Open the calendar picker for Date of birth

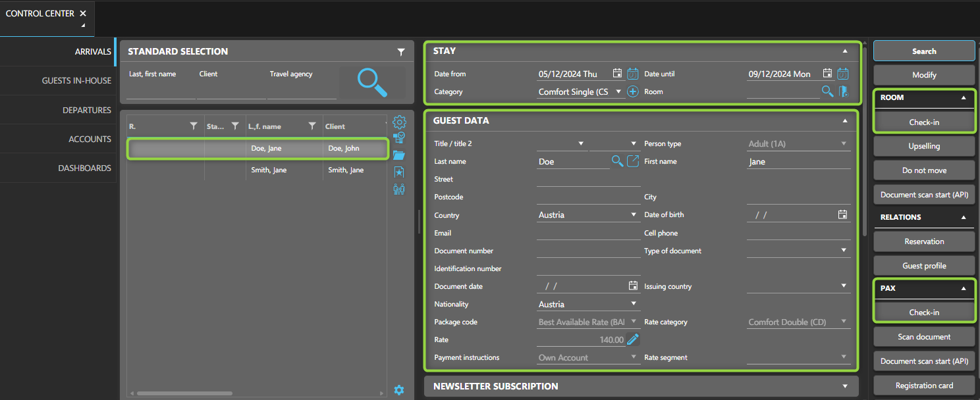842,214
